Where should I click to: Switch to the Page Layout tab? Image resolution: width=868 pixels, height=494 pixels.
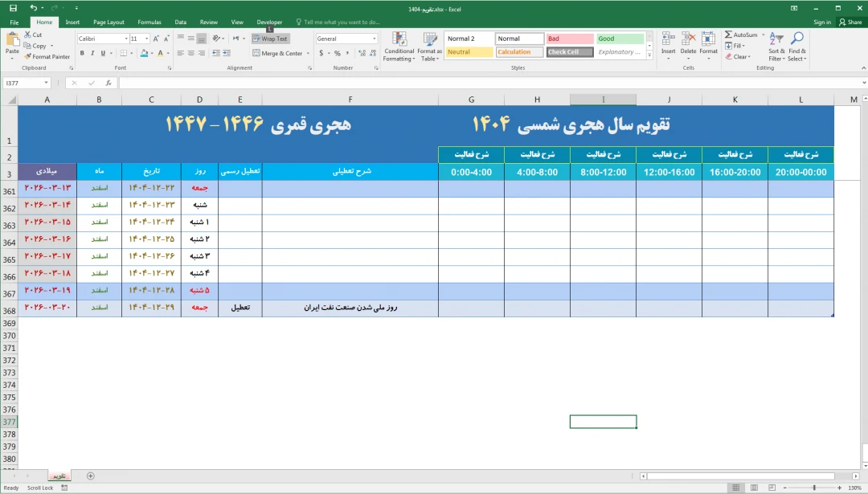[x=108, y=22]
